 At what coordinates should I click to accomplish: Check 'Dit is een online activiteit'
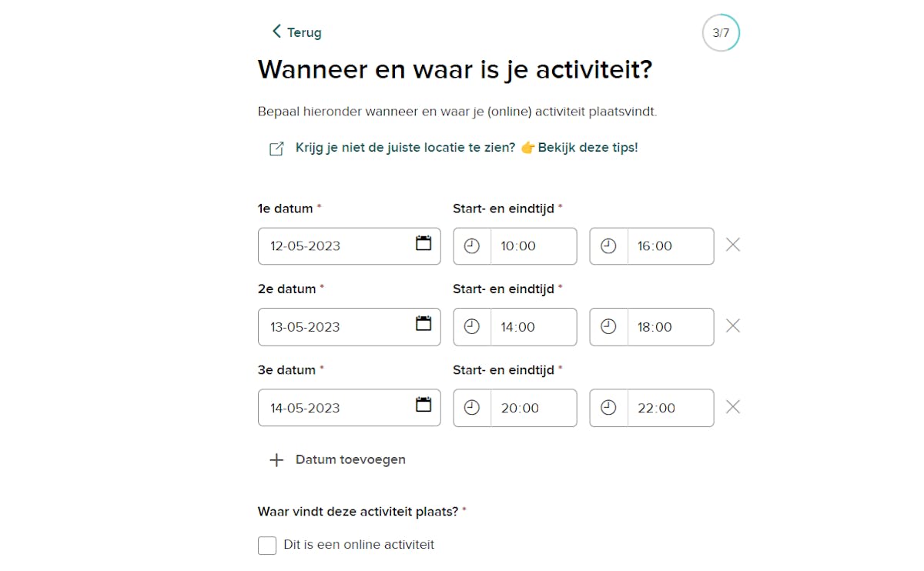click(267, 546)
